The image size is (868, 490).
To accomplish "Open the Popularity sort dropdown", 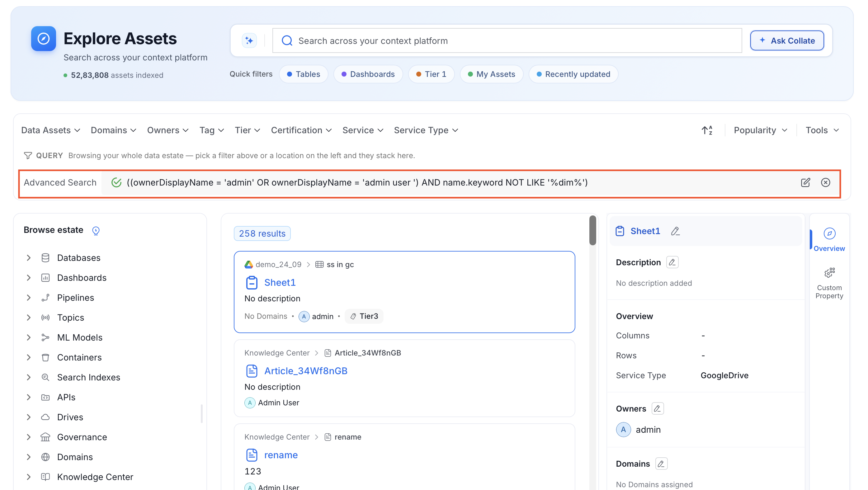I will [760, 130].
